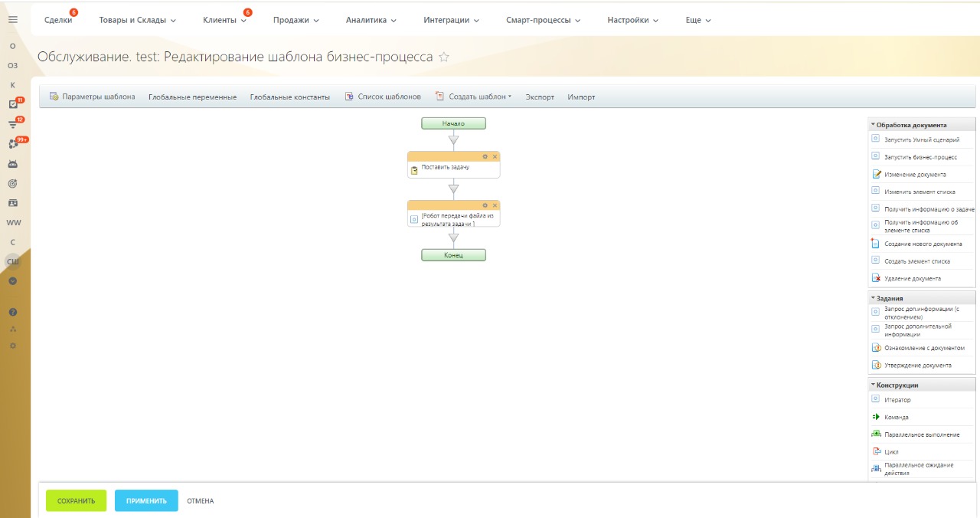The height and width of the screenshot is (518, 980).
Task: Open settings gear of Поставить задачу block
Action: [485, 156]
